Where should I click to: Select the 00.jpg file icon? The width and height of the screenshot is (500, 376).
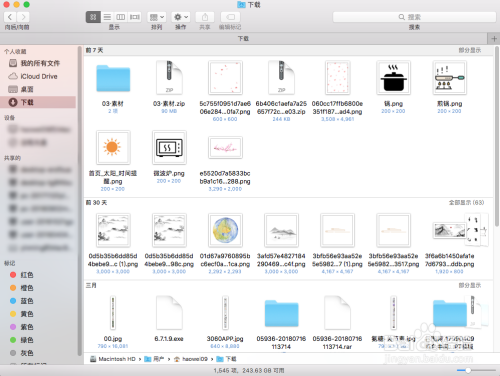[x=113, y=313]
